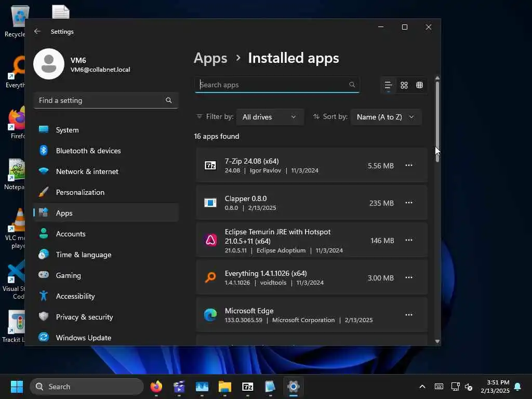Click the VM6 account name
The image size is (532, 399).
point(78,60)
